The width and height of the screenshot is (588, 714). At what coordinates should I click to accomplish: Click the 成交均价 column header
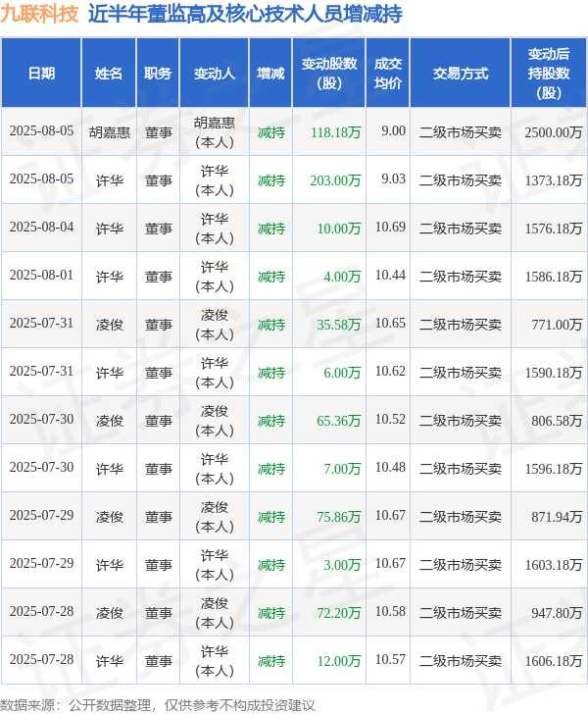(388, 74)
